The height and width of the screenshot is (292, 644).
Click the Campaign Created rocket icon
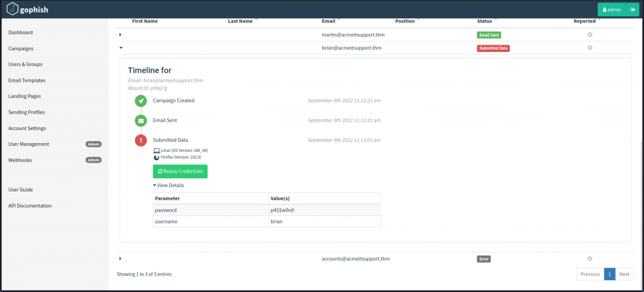pos(142,100)
